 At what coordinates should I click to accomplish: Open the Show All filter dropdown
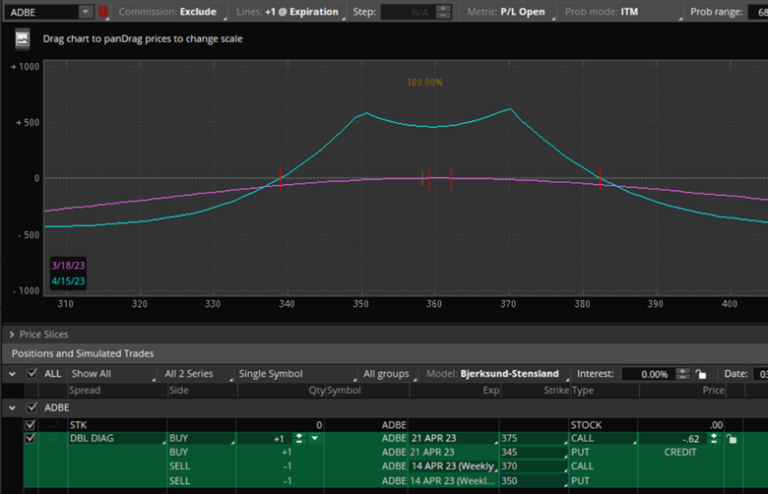112,374
